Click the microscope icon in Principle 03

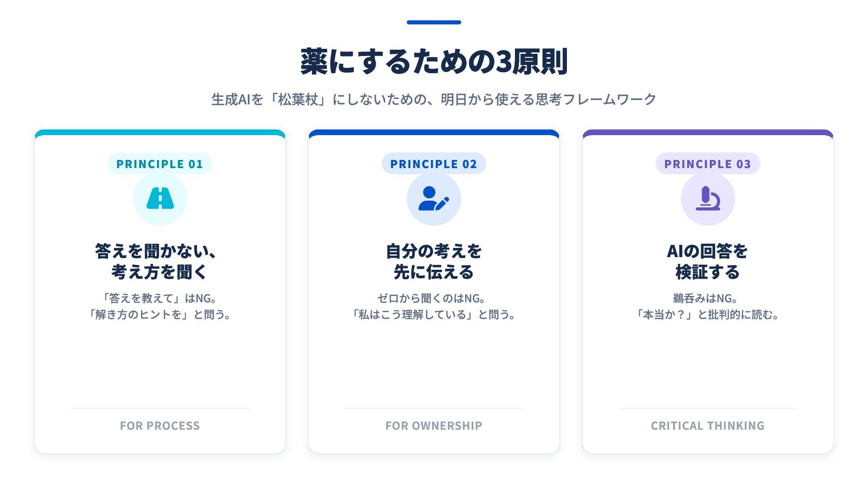708,198
